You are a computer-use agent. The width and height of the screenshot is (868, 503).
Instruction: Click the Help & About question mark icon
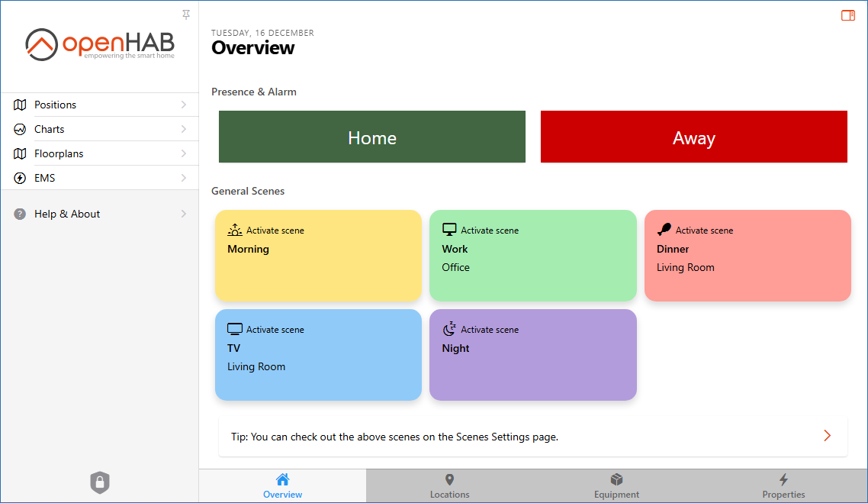pos(18,214)
